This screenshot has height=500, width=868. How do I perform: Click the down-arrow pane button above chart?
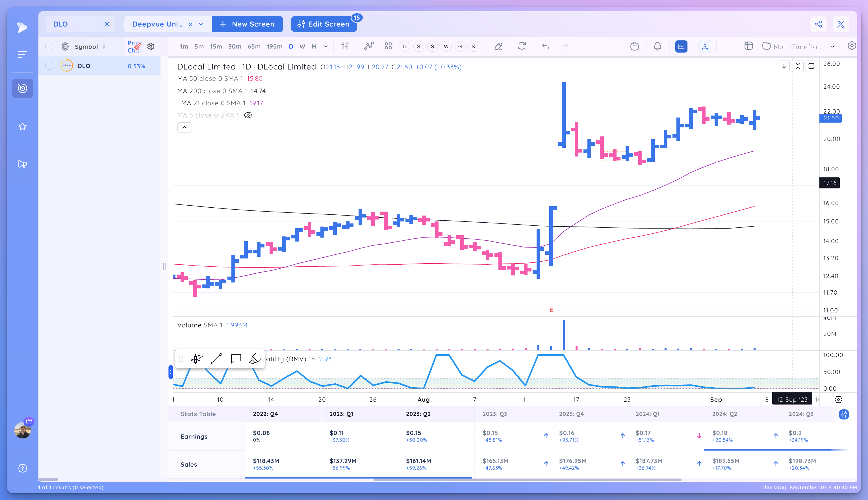coord(784,66)
